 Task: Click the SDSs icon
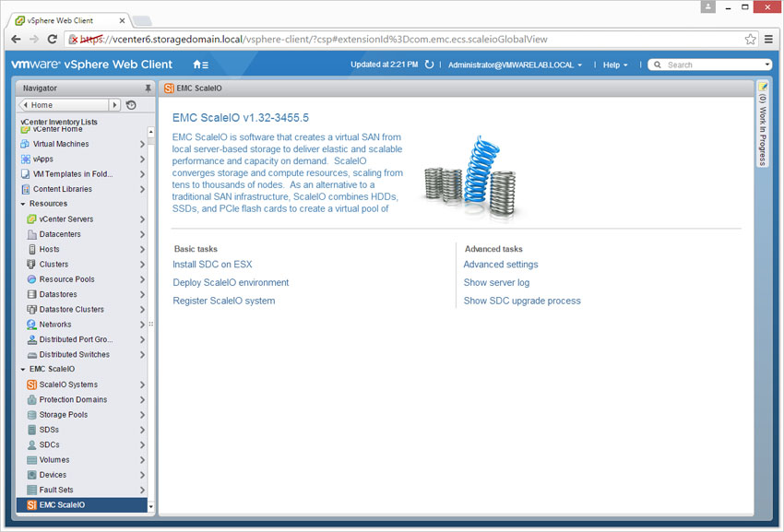coord(31,430)
